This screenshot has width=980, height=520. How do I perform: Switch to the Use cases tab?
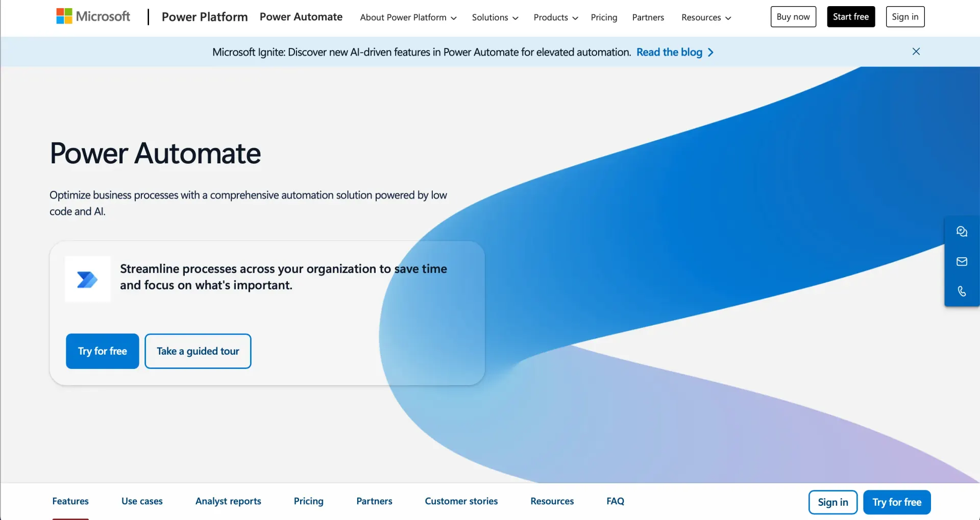[x=142, y=501]
